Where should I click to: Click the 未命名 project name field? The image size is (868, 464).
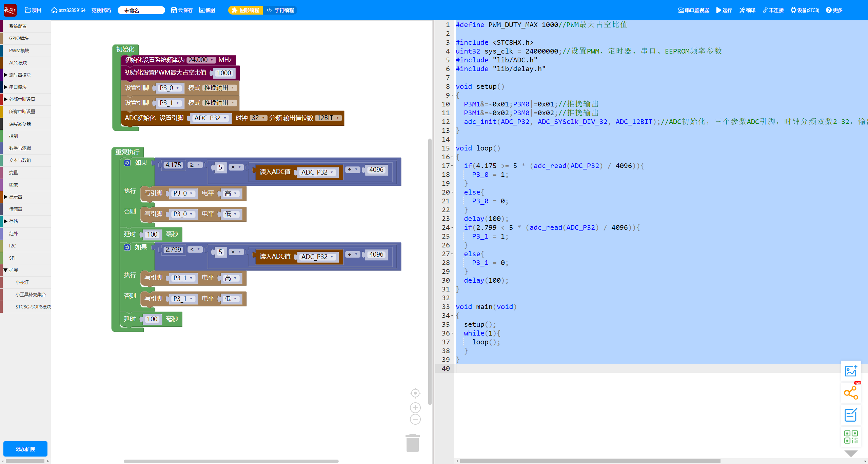coord(141,10)
